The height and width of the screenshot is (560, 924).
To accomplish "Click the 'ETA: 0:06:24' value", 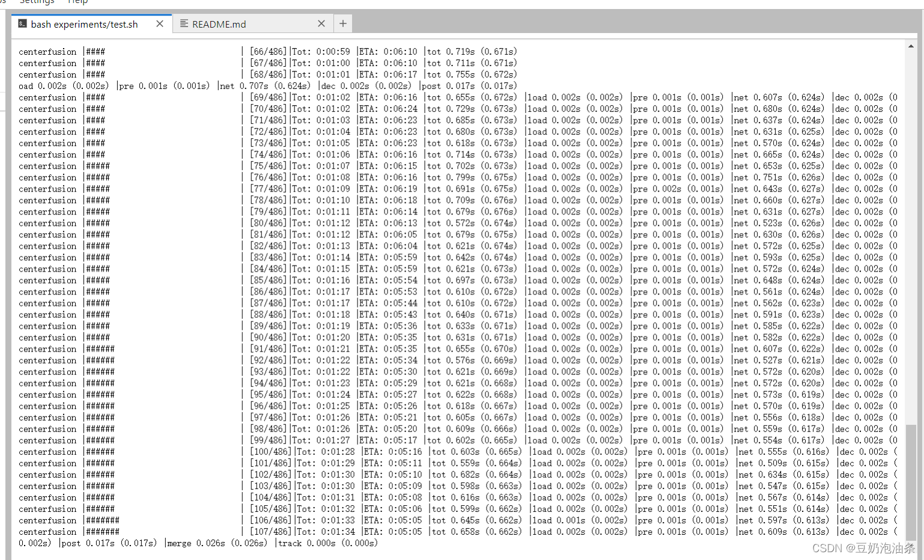I will click(388, 109).
